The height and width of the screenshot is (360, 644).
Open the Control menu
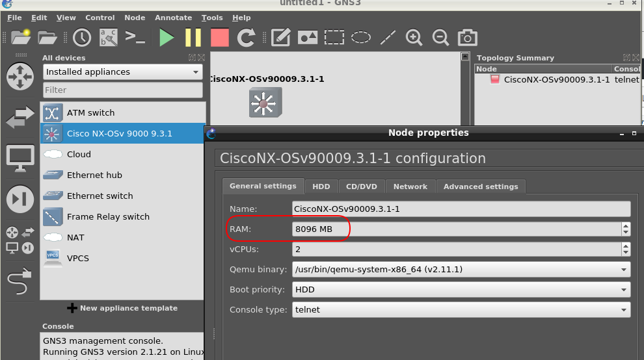[100, 18]
